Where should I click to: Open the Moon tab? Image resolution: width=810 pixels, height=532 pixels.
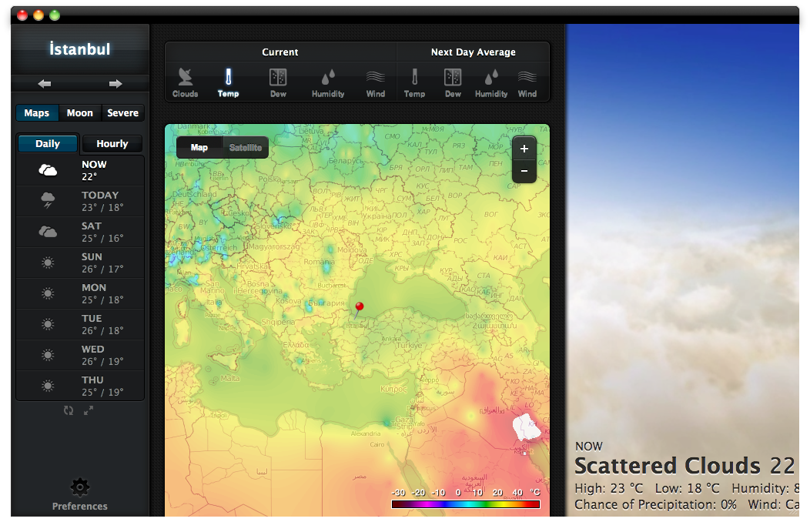click(x=80, y=113)
